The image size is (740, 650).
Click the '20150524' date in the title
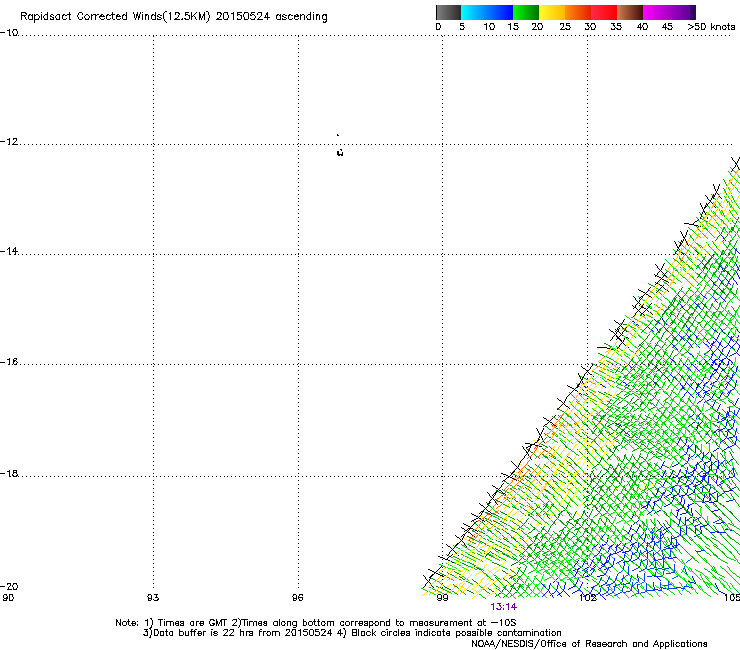pos(243,17)
